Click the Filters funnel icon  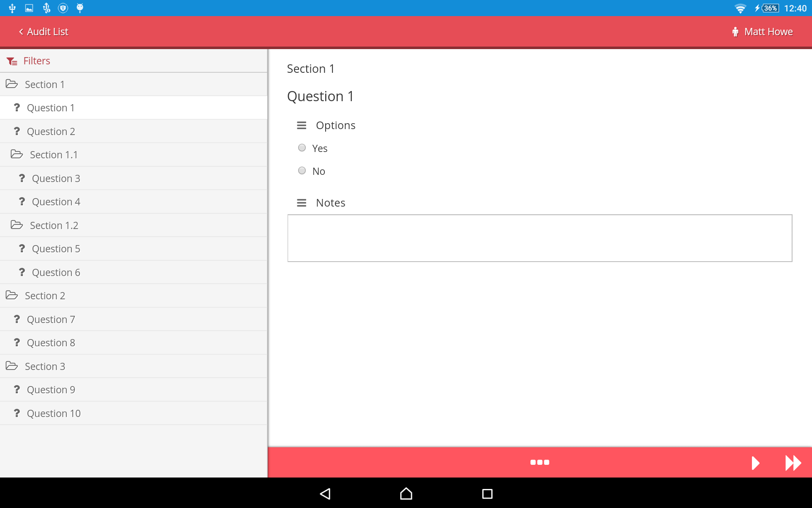click(x=12, y=61)
